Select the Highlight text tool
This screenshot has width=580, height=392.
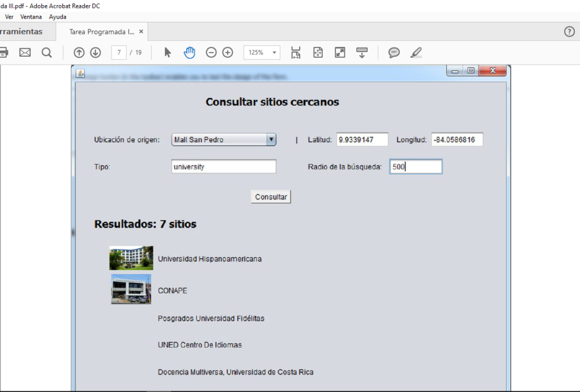tap(416, 52)
